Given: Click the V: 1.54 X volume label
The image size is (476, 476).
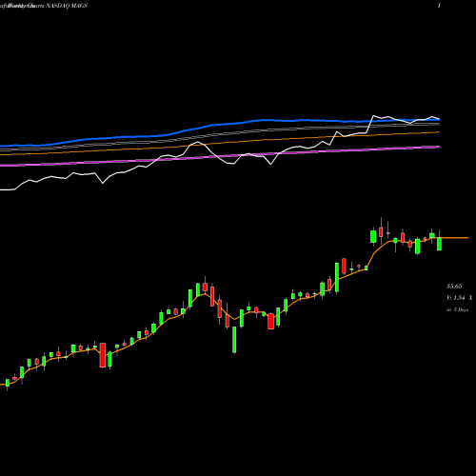Looking at the screenshot, I should 459,298.
